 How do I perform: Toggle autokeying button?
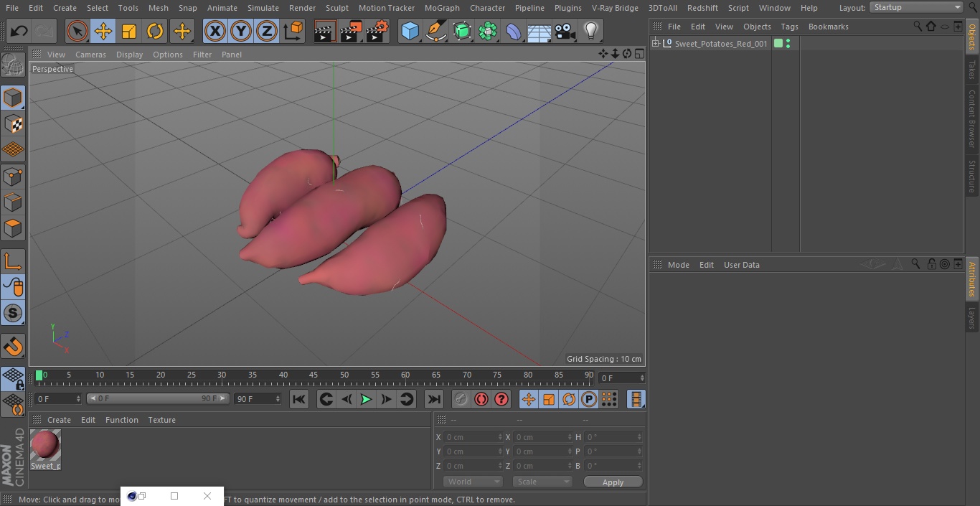click(x=481, y=399)
